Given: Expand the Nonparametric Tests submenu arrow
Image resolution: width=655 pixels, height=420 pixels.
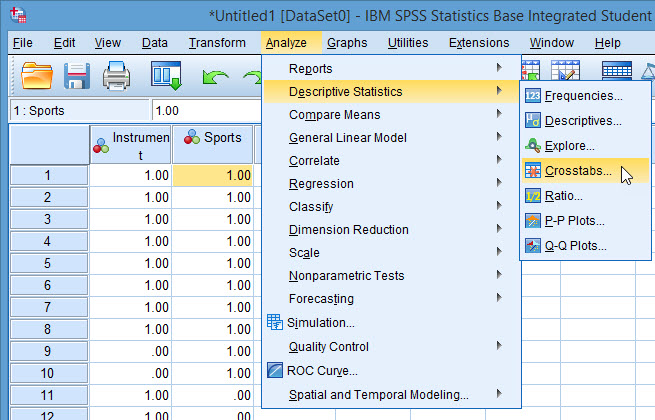Looking at the screenshot, I should click(x=499, y=275).
